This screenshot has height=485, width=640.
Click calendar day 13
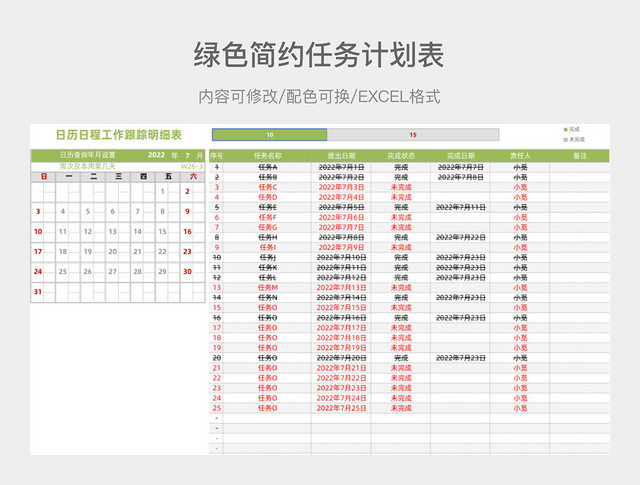pyautogui.click(x=113, y=231)
